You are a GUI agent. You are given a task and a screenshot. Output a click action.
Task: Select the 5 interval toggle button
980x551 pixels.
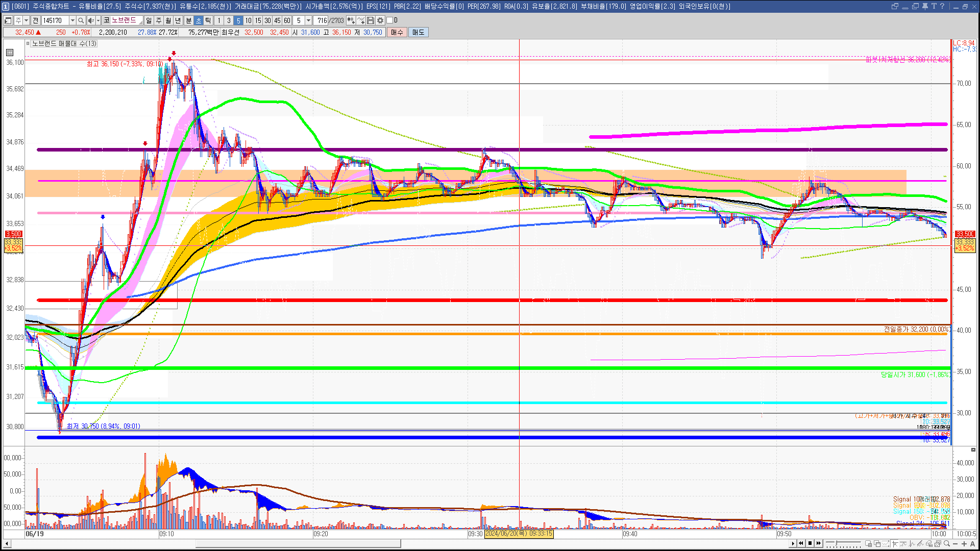pos(238,20)
